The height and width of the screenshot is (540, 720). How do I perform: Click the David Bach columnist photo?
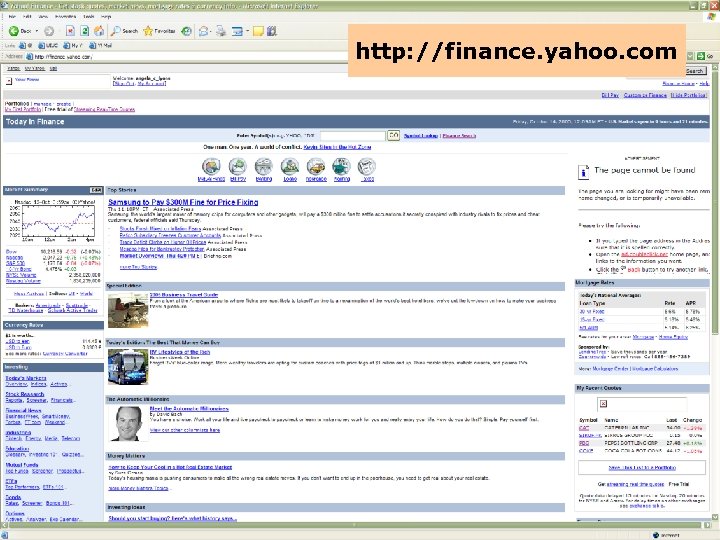click(x=128, y=423)
